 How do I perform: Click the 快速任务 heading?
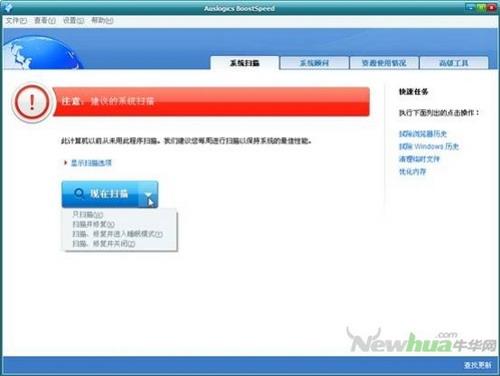413,92
